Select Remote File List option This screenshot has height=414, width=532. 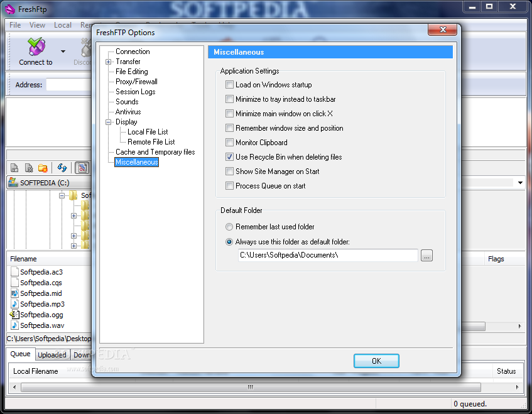tap(151, 142)
